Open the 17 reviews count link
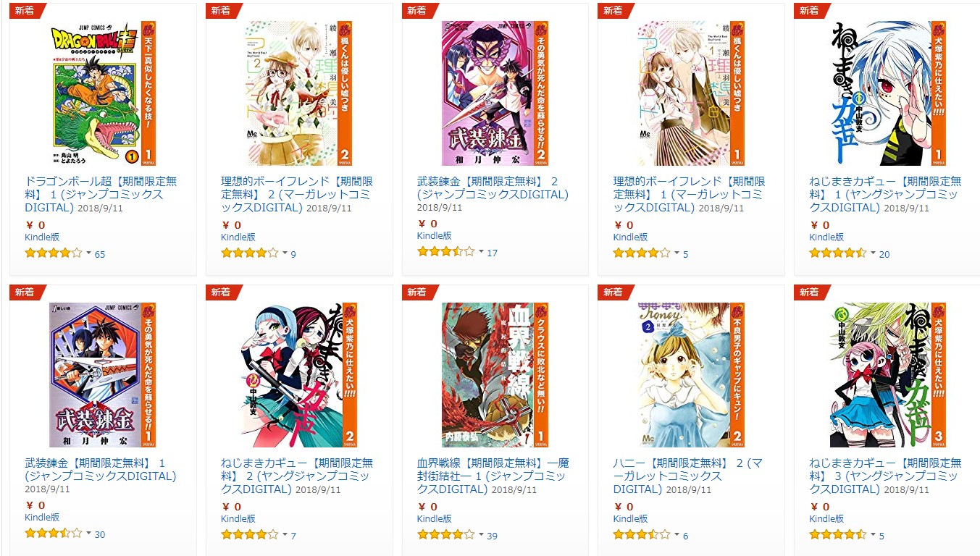This screenshot has height=556, width=980. tap(492, 253)
